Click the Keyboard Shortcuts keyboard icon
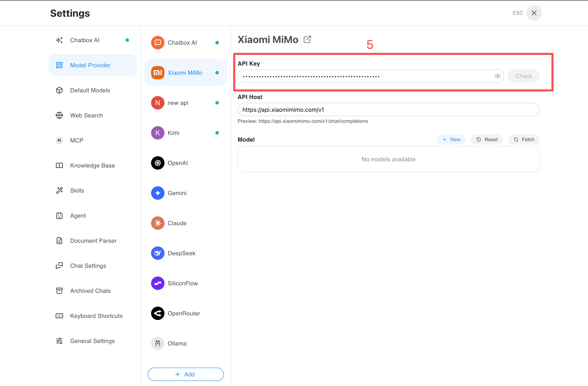Screen dimensions: 588x386 tap(59, 316)
